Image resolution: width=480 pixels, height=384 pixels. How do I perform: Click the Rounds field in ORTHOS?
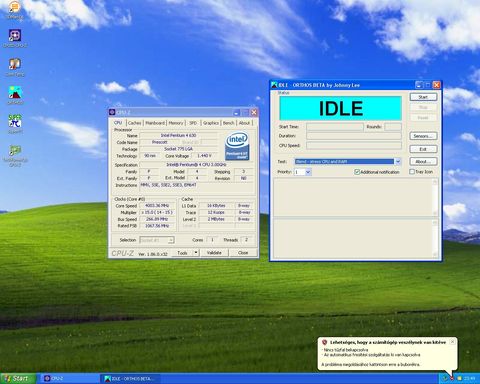(x=393, y=127)
